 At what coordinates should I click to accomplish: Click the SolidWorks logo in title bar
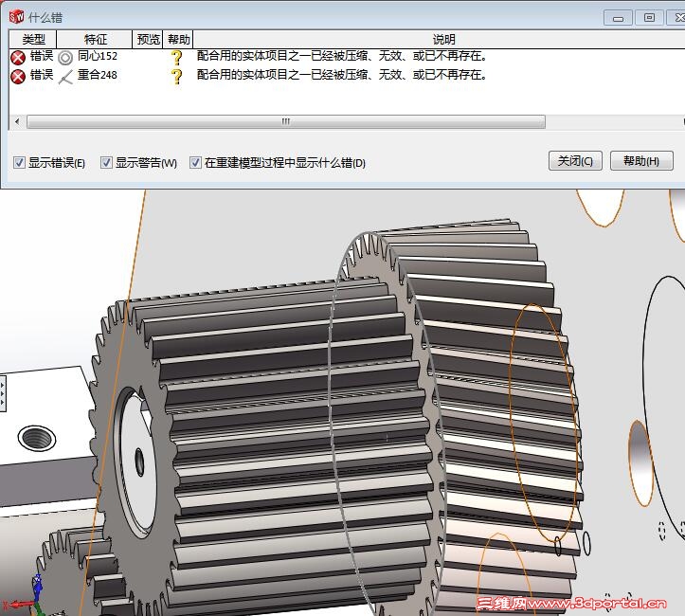pyautogui.click(x=17, y=17)
